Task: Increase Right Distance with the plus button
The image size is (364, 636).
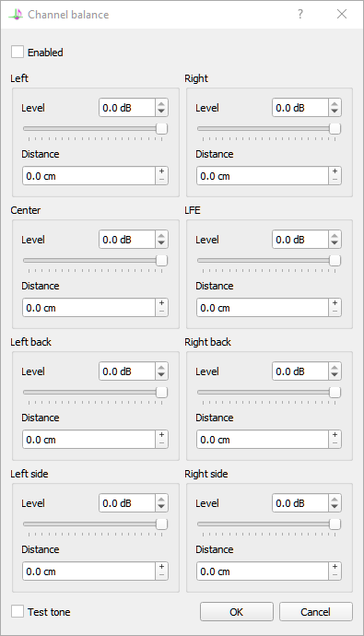Action: pyautogui.click(x=335, y=171)
